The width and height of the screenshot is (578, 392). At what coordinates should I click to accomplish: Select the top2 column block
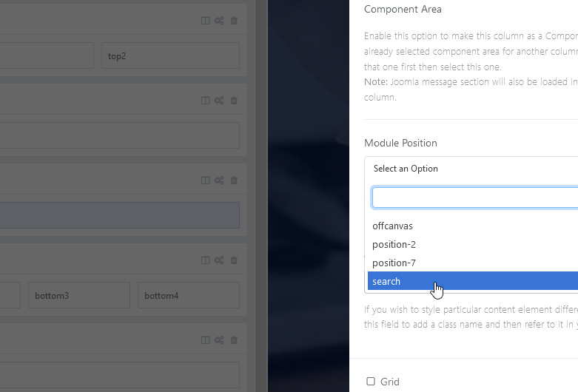(x=170, y=55)
